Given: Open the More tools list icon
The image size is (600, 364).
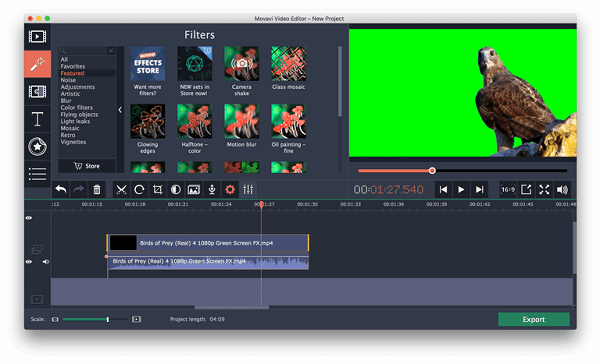Looking at the screenshot, I should (37, 174).
